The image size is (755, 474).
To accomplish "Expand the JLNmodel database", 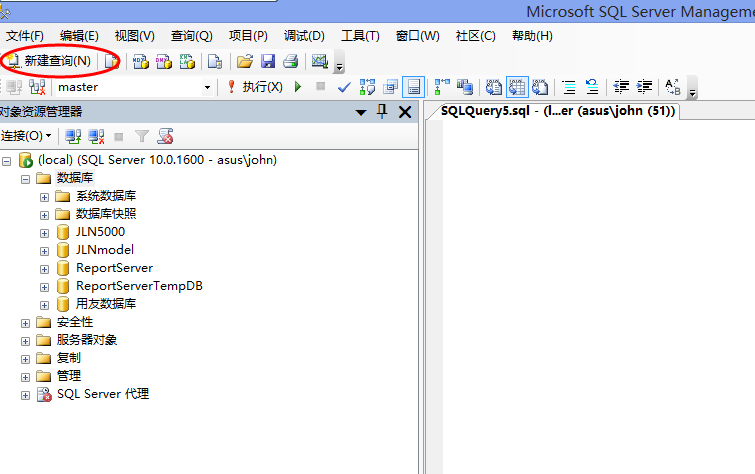I will 44,251.
